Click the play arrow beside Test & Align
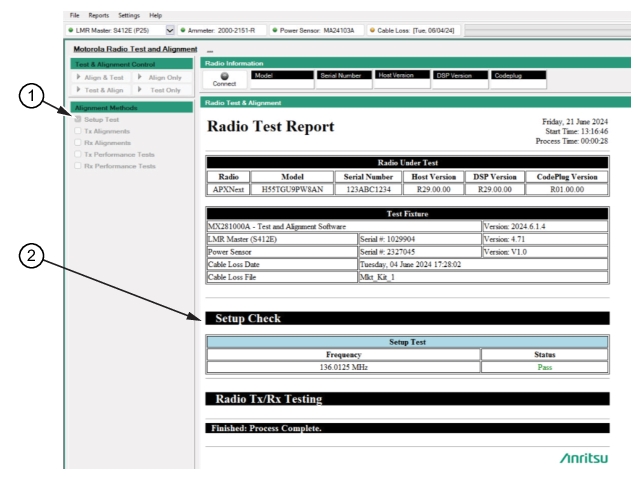 [x=78, y=90]
